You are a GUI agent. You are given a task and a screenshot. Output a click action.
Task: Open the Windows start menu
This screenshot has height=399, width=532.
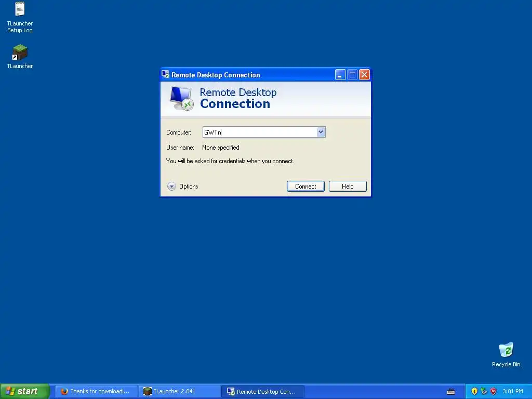pyautogui.click(x=25, y=391)
